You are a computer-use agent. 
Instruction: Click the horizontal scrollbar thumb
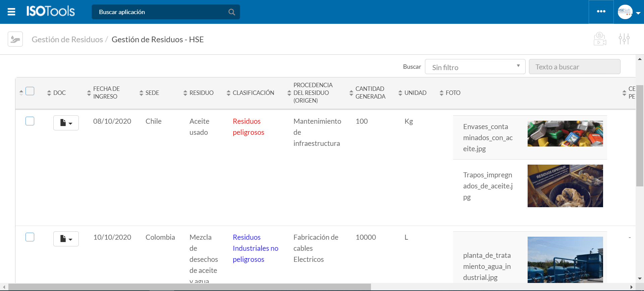[190, 287]
